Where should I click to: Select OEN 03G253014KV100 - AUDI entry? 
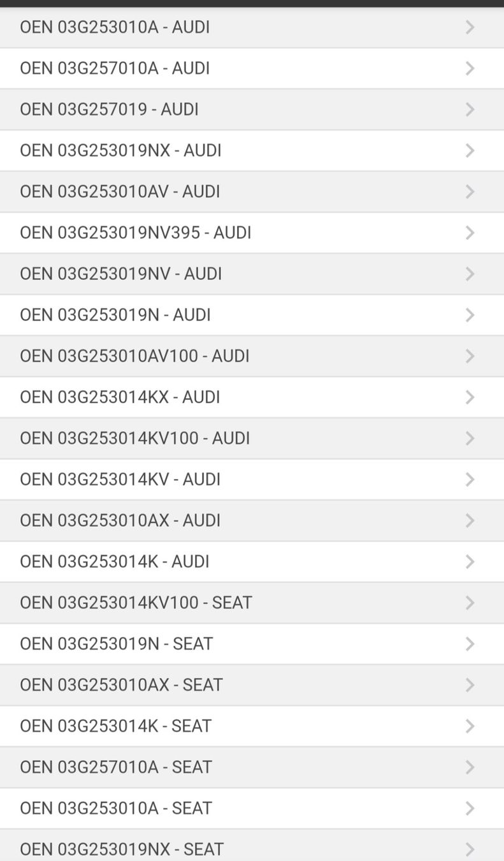[134, 438]
